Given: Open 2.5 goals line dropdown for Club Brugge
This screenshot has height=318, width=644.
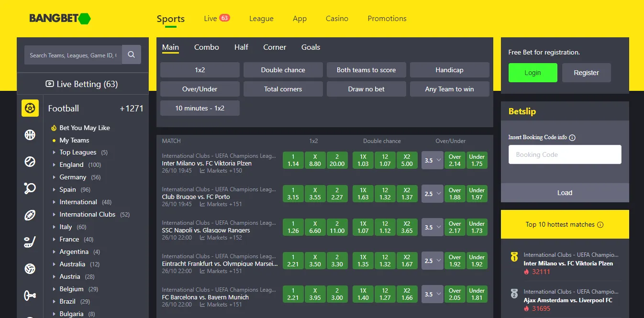Looking at the screenshot, I should (433, 194).
